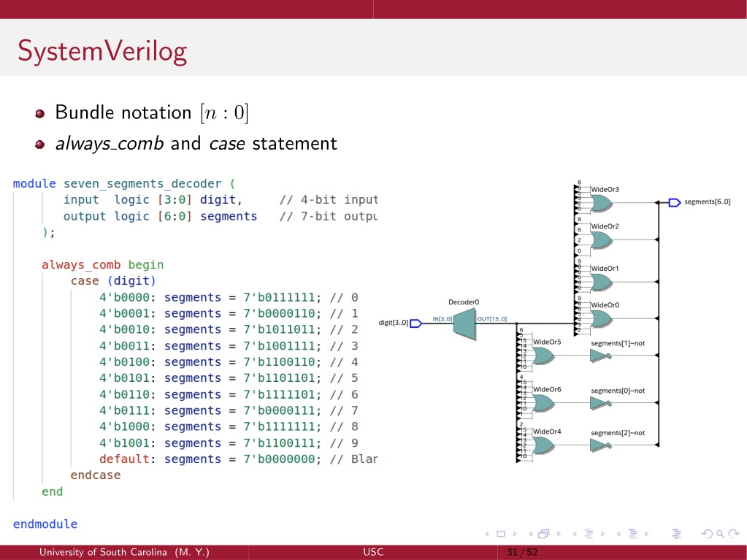The height and width of the screenshot is (560, 747).
Task: Go to previous slide using left arrow beside slide icon
Action: (486, 534)
